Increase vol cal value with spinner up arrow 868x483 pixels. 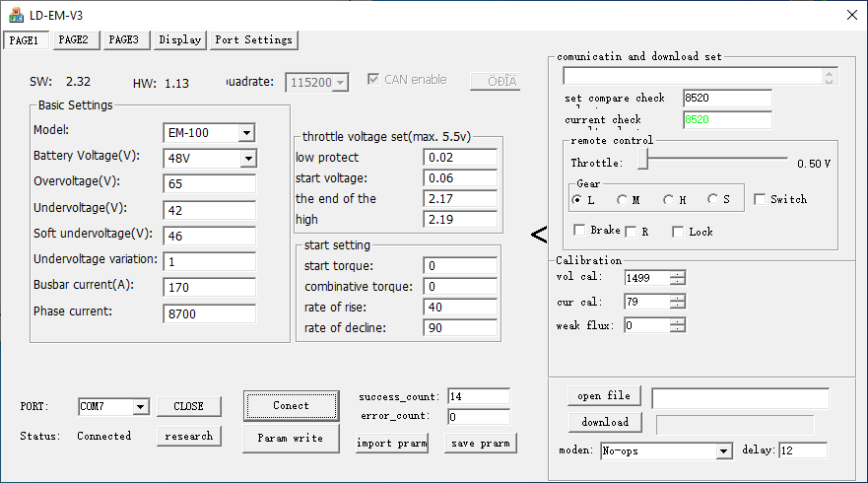[677, 274]
